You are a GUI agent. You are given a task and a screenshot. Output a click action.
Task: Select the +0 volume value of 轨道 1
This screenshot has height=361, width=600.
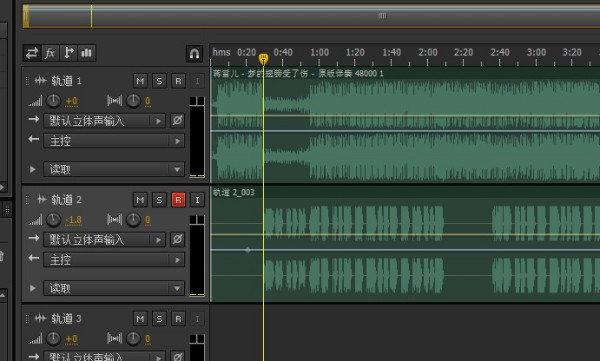coord(72,101)
